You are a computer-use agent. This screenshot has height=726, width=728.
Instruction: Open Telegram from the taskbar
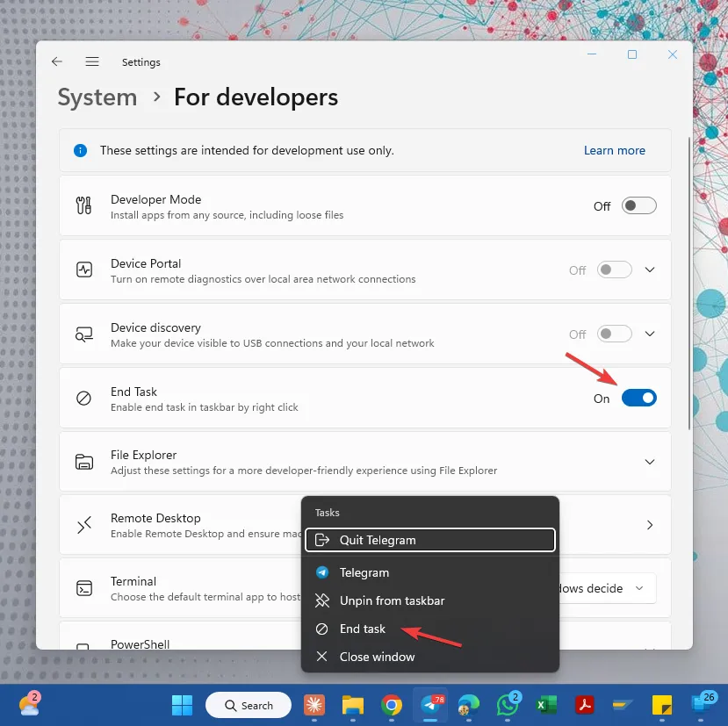coord(429,705)
